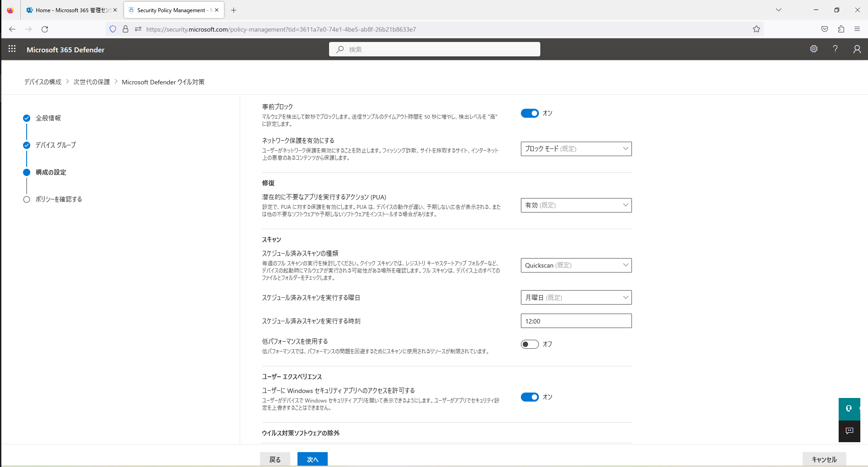Close the Security Policy Management tab
The height and width of the screenshot is (467, 868).
pyautogui.click(x=217, y=10)
